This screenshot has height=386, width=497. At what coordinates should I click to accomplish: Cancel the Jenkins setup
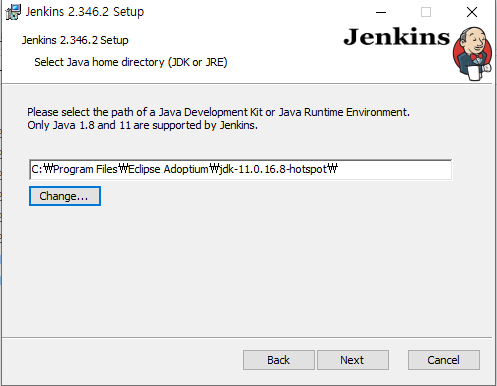pos(444,360)
